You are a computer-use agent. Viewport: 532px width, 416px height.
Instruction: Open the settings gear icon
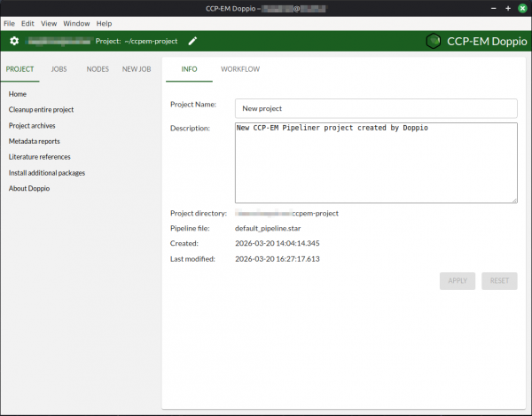(x=13, y=41)
